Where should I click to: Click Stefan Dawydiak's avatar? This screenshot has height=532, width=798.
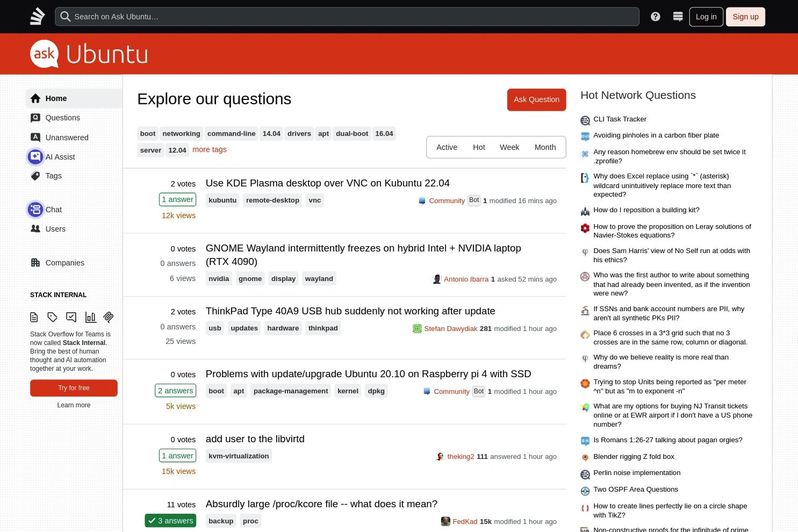[417, 328]
